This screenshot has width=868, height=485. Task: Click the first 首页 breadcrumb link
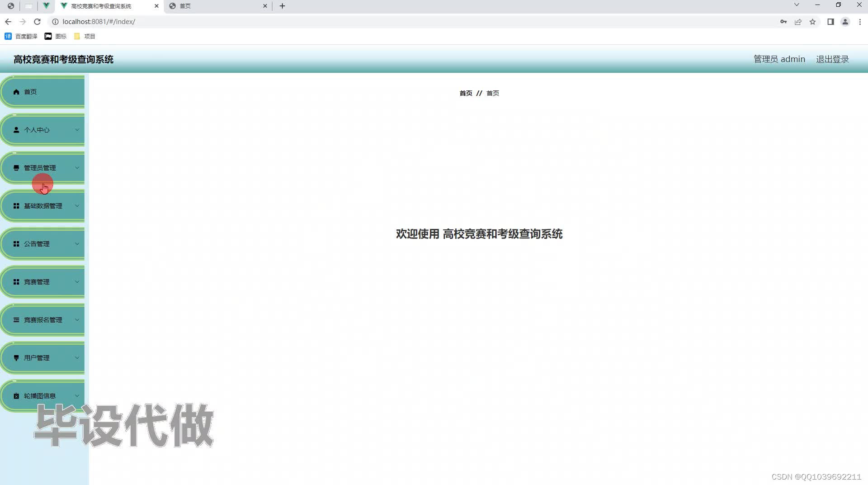coord(466,93)
